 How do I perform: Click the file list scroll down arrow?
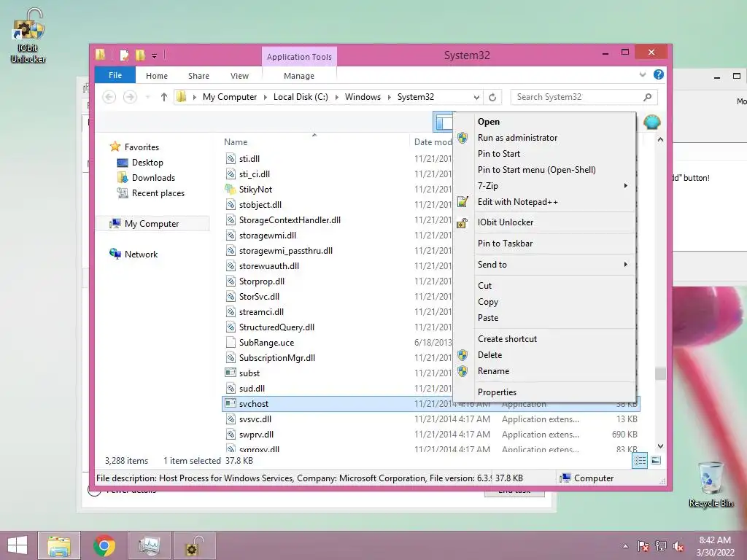click(660, 446)
